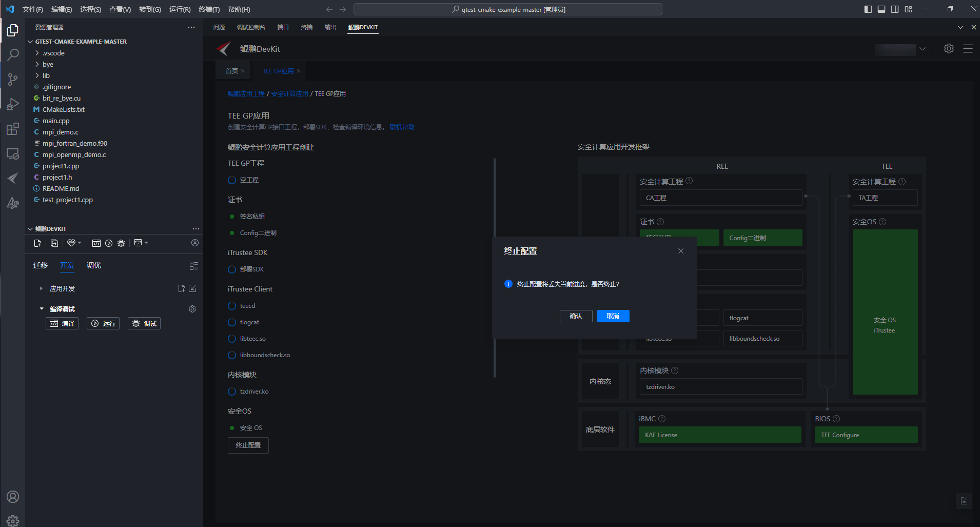Screen dimensions: 980x527
Task: Click 确认 in the dialog
Action: tap(576, 316)
